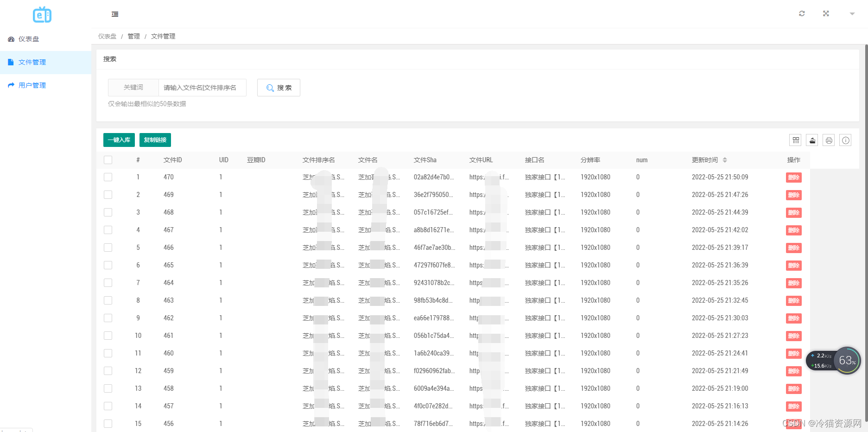Refresh the page via the refresh icon
The width and height of the screenshot is (868, 432).
tap(802, 13)
